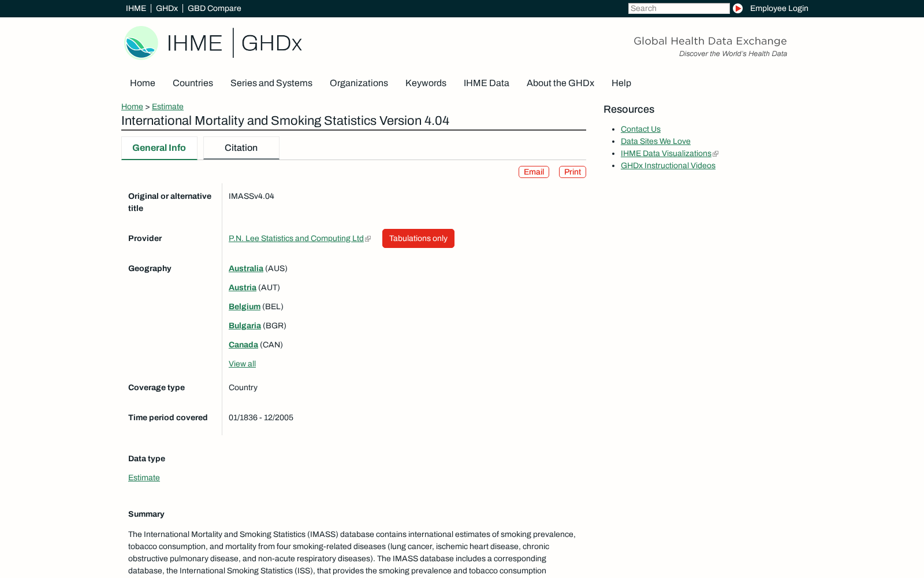Open P.N. Lee Statistics and Computing Ltd link

click(x=296, y=238)
